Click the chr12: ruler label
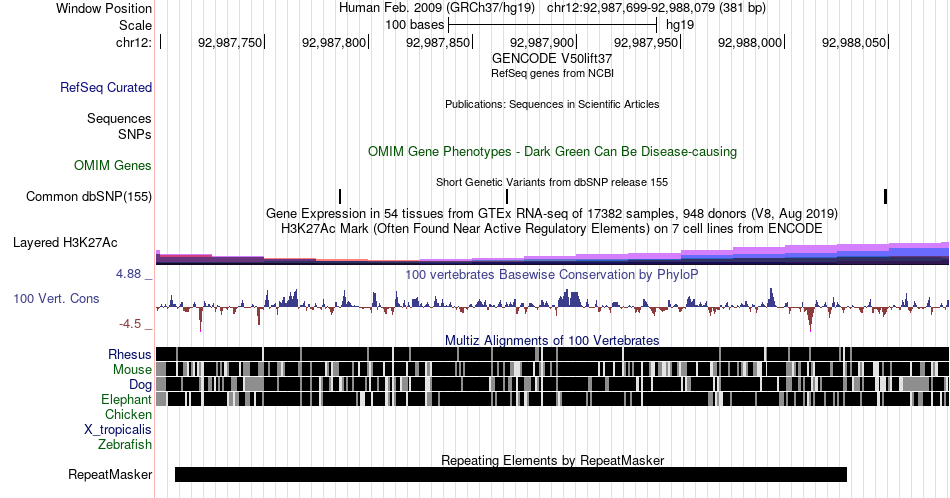 (x=134, y=42)
